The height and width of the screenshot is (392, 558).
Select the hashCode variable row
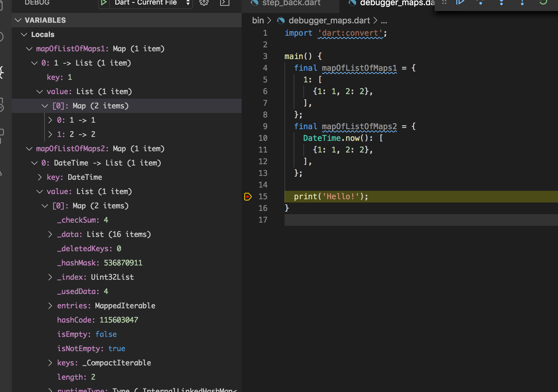pos(97,320)
